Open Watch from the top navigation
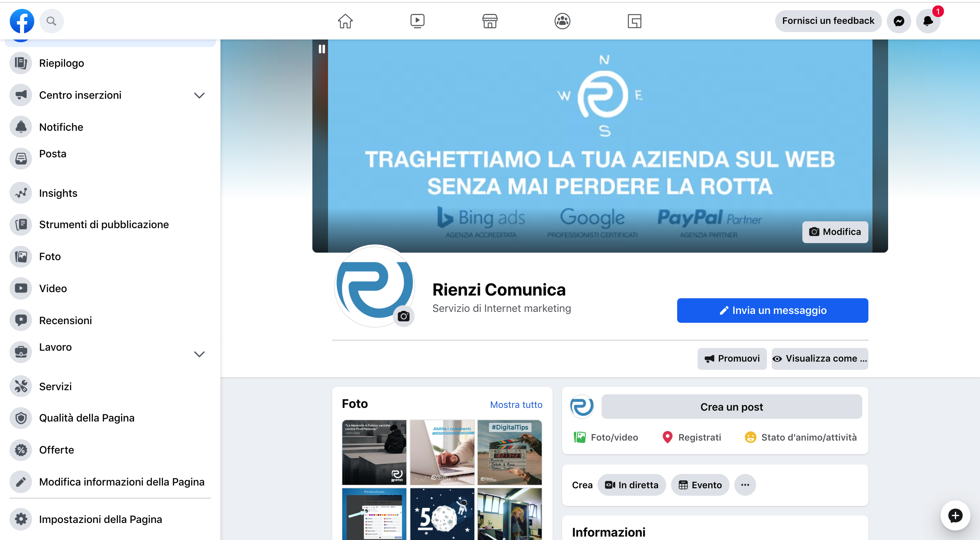Screen dimensions: 980x540 click(x=417, y=21)
